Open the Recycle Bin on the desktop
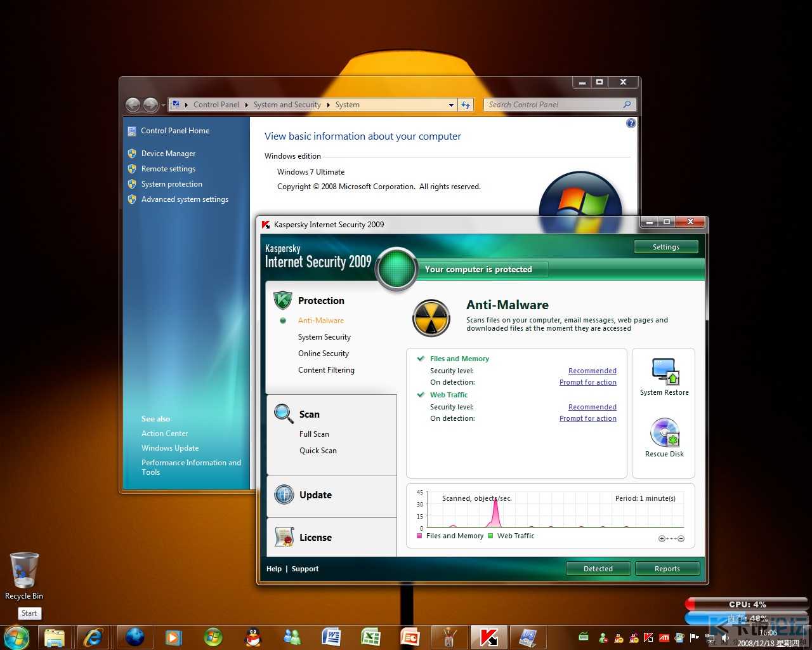 24,575
